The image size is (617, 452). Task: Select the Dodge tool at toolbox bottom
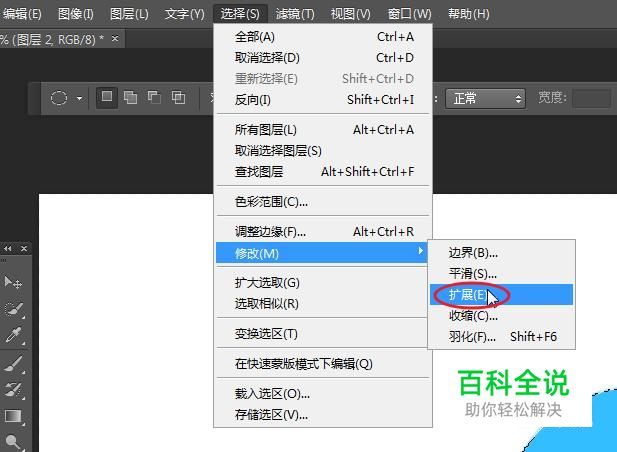coord(13,442)
